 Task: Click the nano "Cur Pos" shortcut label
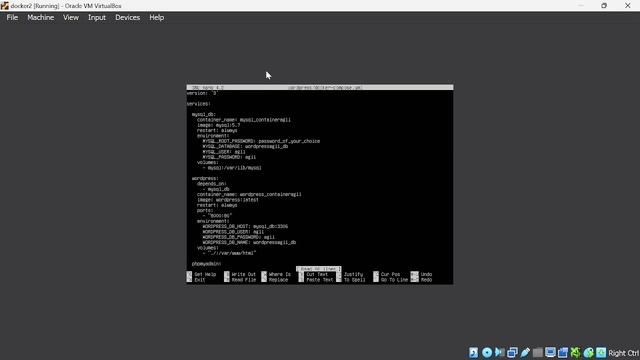coord(391,274)
